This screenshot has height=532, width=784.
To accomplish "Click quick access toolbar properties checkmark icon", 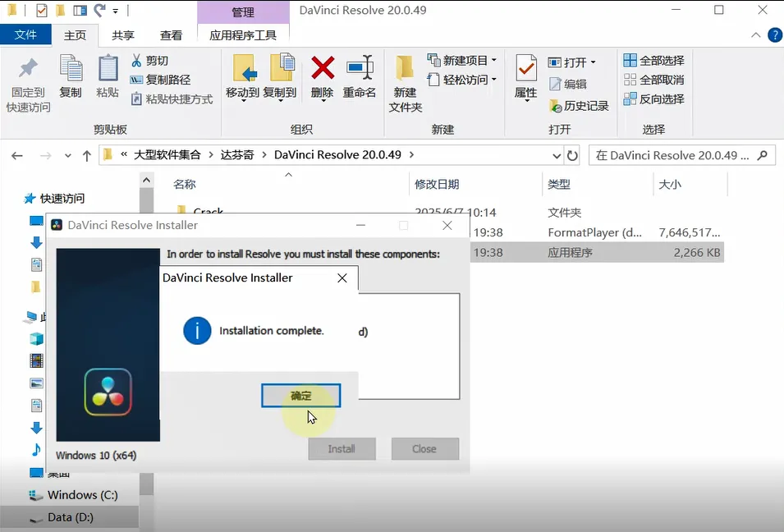I will [42, 10].
